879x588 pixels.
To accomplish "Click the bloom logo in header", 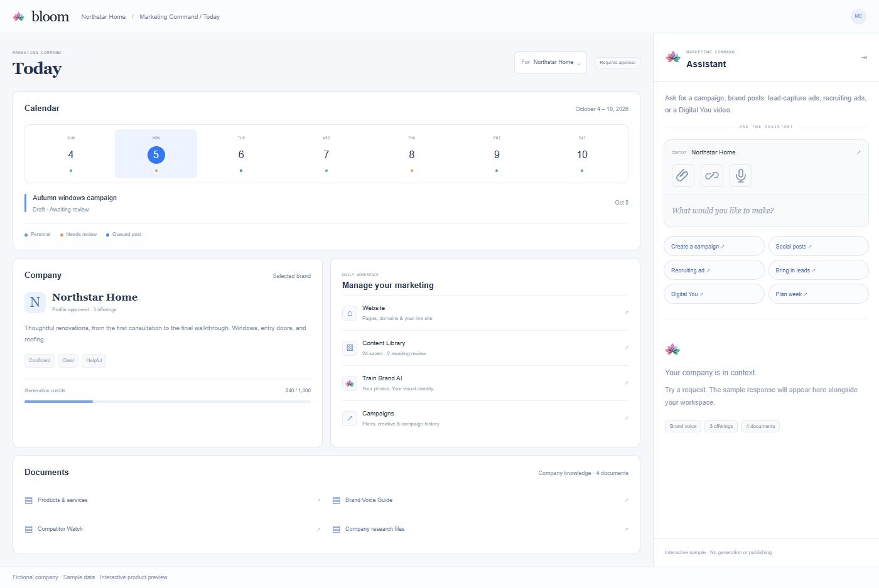I will point(41,16).
